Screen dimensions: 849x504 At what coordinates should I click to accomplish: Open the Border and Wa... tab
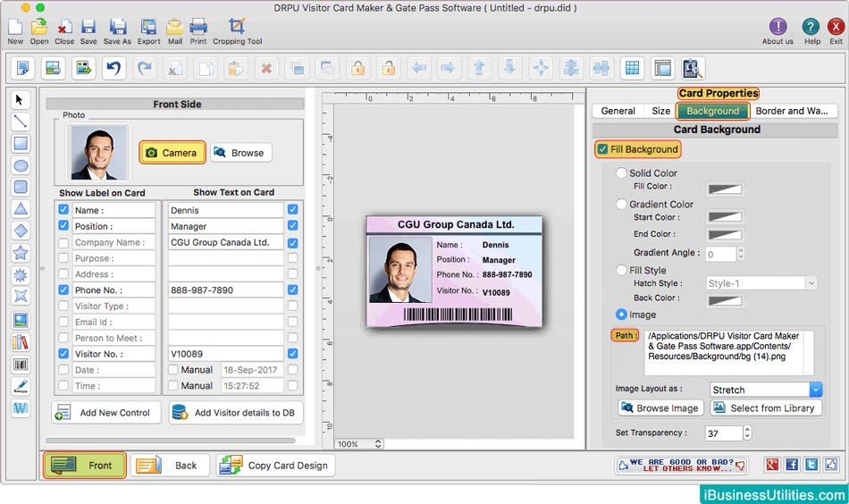click(792, 111)
